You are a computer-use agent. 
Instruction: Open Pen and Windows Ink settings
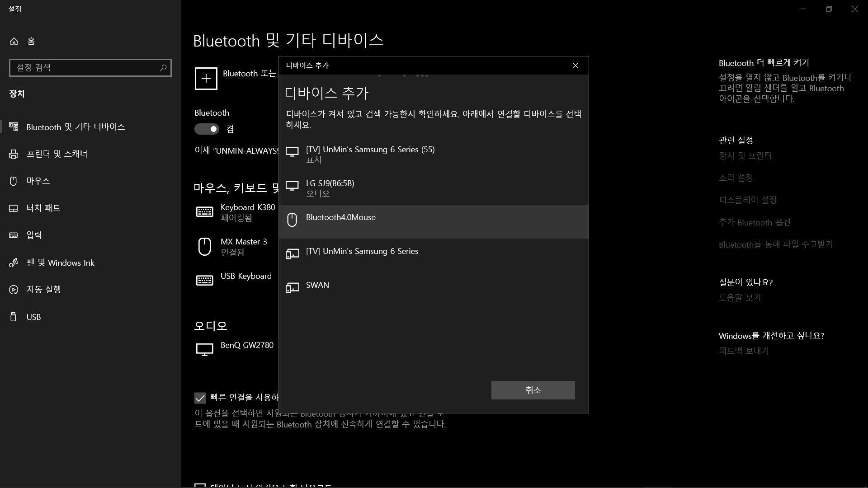pyautogui.click(x=60, y=263)
